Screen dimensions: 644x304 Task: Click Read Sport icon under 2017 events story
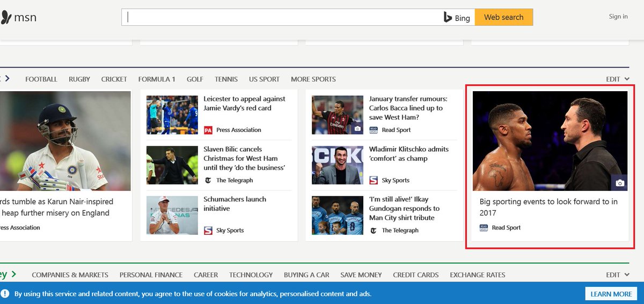484,227
